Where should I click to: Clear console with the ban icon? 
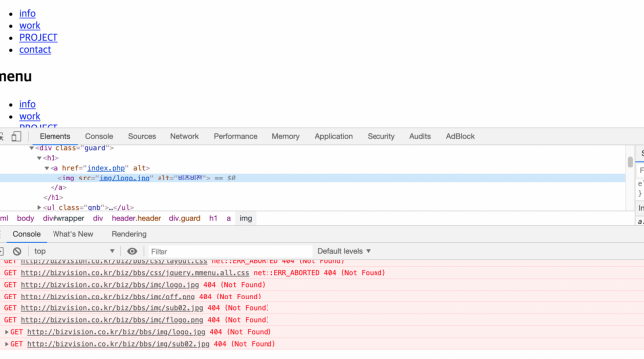click(x=17, y=251)
